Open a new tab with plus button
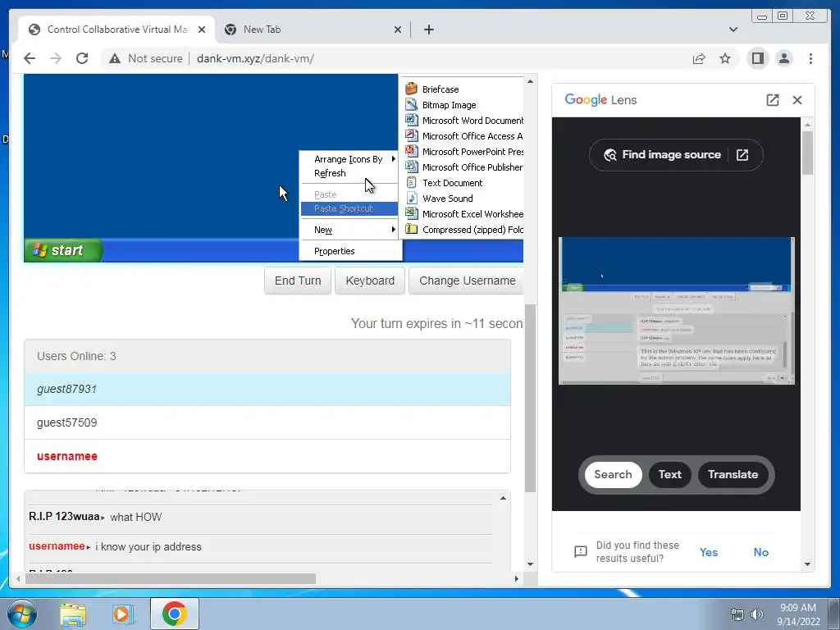 coord(428,30)
